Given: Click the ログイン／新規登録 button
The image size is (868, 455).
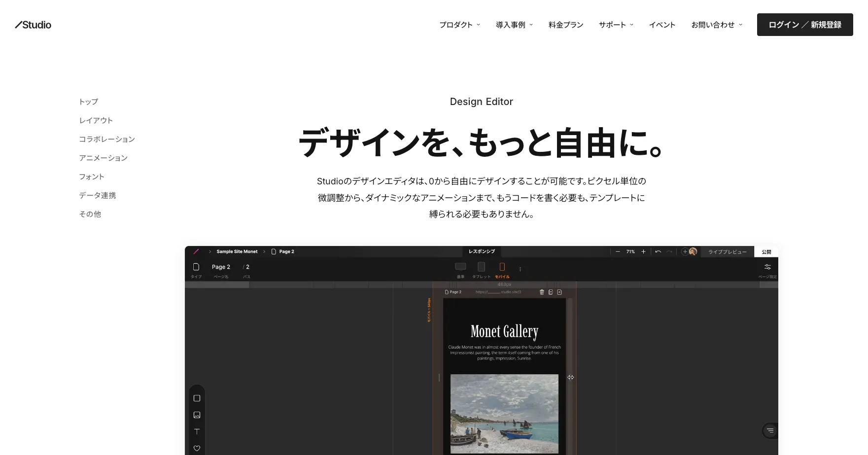Looking at the screenshot, I should coord(805,25).
